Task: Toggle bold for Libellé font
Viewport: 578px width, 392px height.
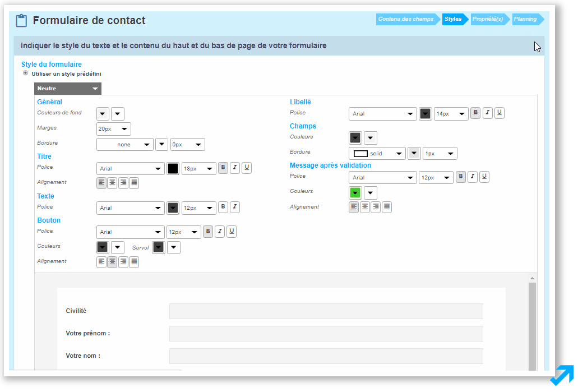Action: click(x=475, y=113)
